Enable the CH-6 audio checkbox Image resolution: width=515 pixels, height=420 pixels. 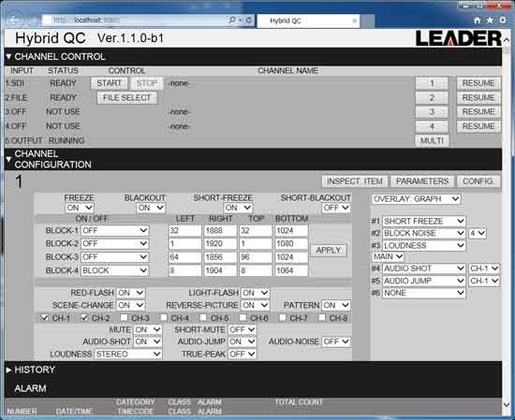[243, 318]
